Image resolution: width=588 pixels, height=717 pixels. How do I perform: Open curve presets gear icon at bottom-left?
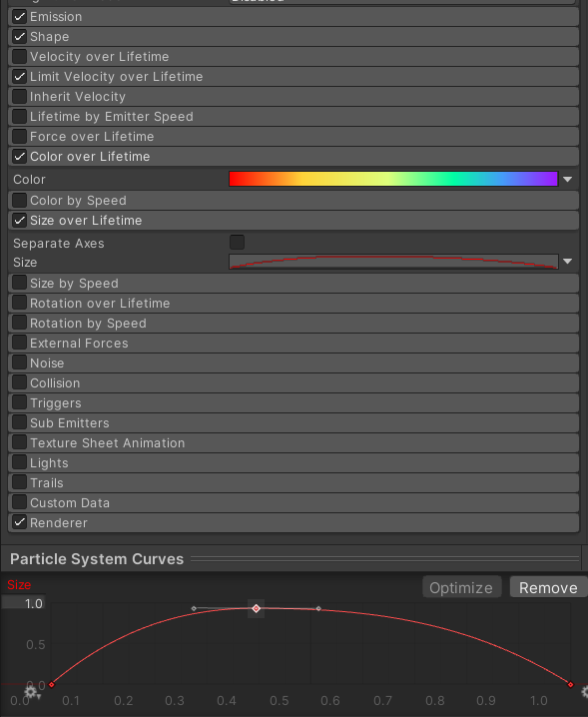pos(32,692)
